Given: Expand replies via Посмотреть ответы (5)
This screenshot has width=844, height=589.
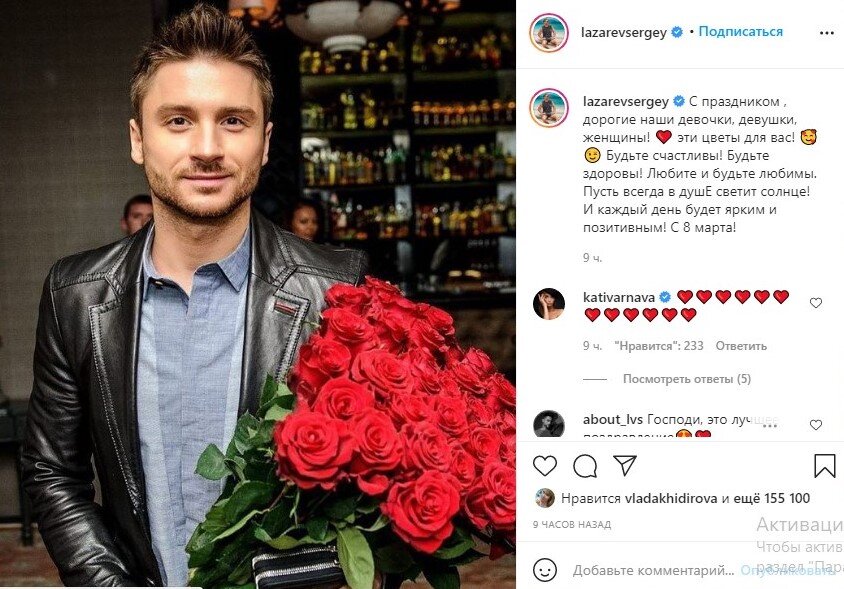Looking at the screenshot, I should pos(686,379).
